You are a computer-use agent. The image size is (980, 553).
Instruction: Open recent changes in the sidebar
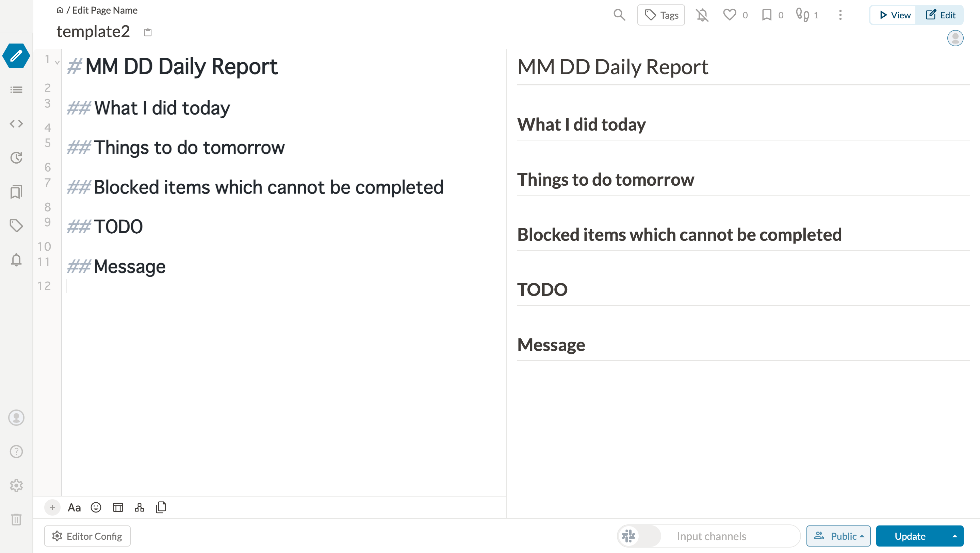(16, 157)
